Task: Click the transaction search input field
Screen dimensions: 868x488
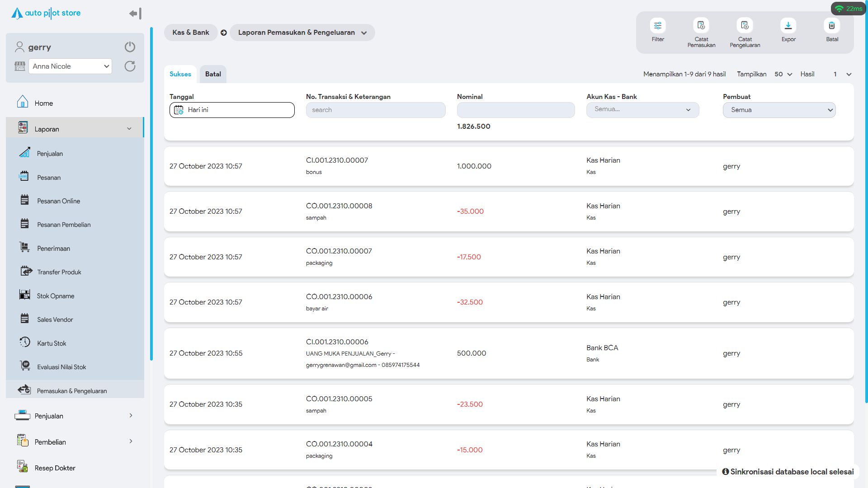Action: [x=375, y=110]
